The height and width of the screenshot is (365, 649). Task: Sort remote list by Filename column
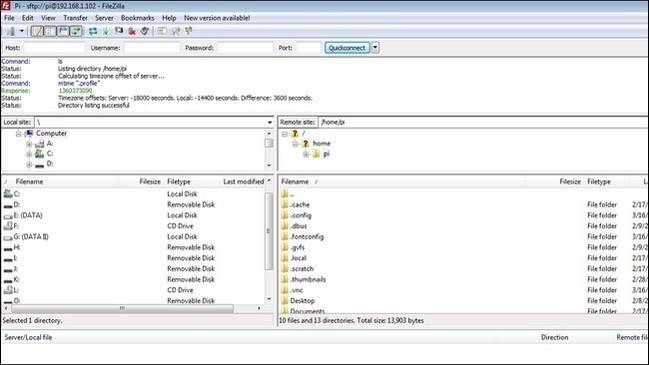[295, 182]
